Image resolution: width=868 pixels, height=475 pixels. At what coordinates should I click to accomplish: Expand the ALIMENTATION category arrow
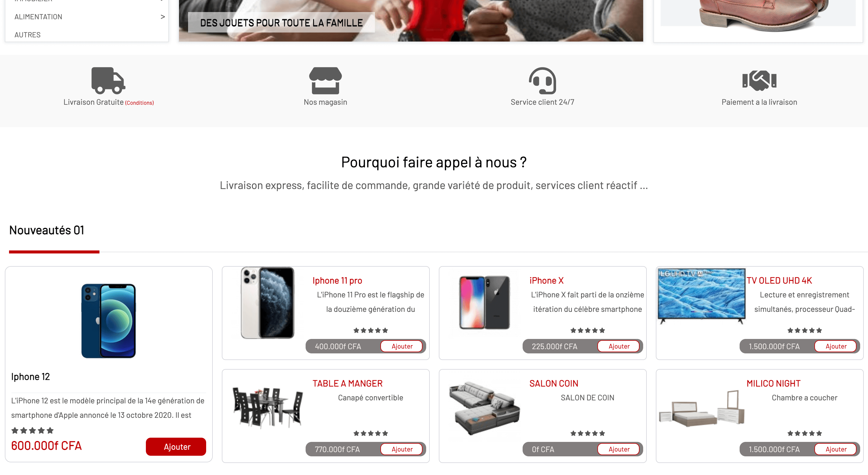click(x=163, y=17)
